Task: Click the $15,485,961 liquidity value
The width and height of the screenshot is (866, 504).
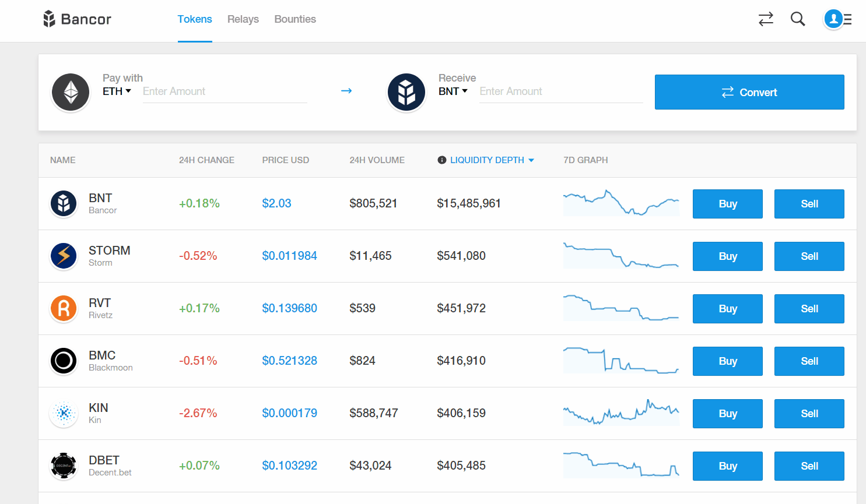Action: pos(469,203)
